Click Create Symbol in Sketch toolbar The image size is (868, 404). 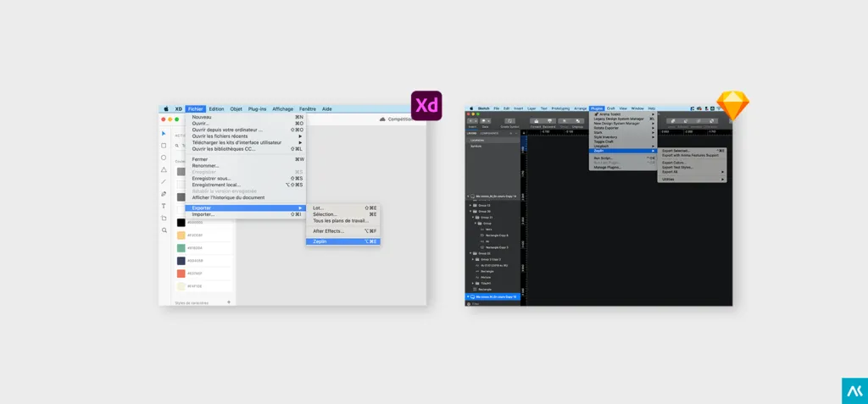click(x=509, y=122)
